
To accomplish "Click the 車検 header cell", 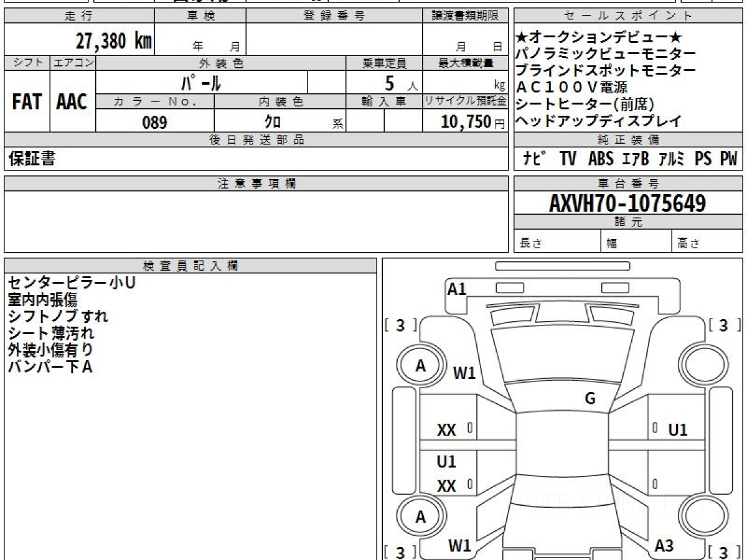I will pos(200,16).
